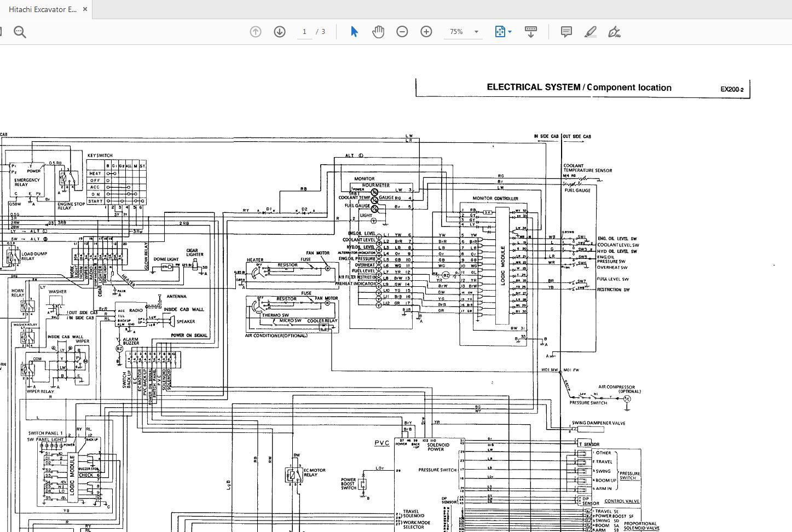Image resolution: width=792 pixels, height=532 pixels.
Task: Choose the arrow selection tool
Action: pos(354,32)
